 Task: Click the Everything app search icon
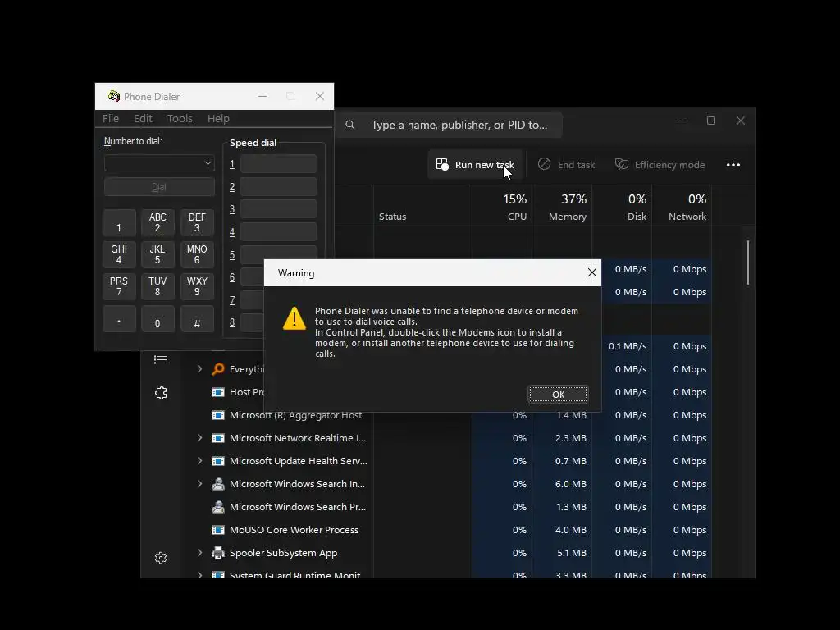point(218,368)
